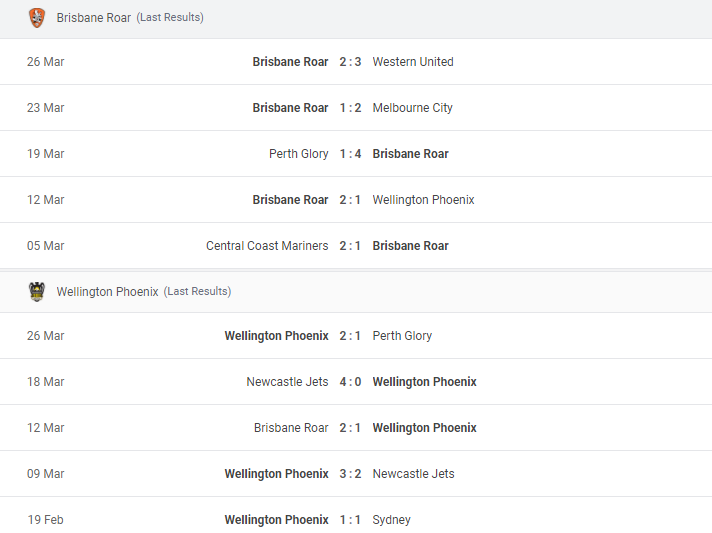Click Central Coast Mariners team name
The image size is (712, 533).
267,246
